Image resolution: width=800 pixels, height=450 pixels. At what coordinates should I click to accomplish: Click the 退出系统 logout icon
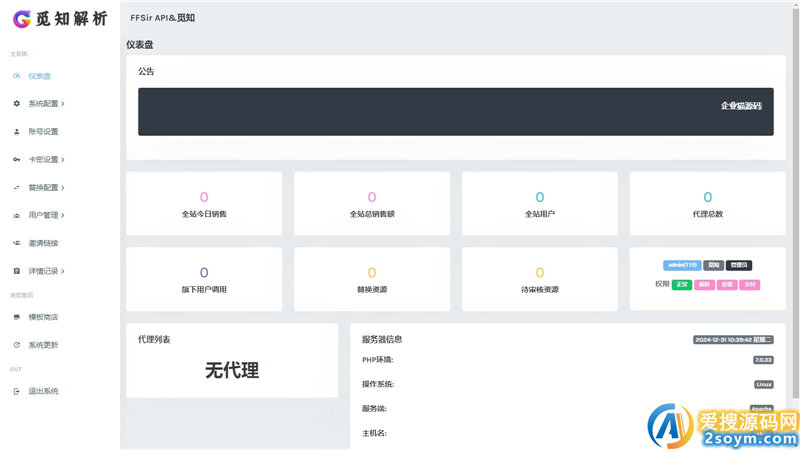click(x=16, y=391)
